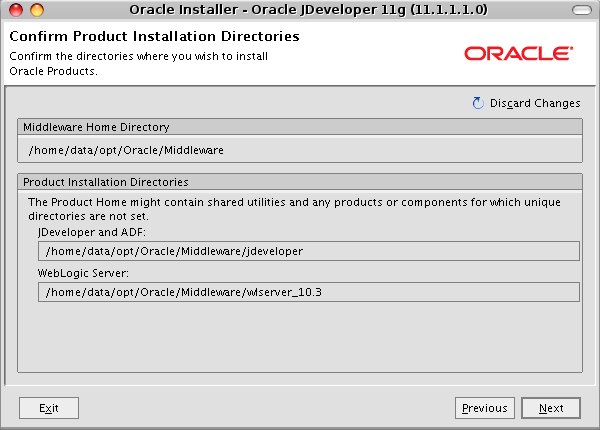The width and height of the screenshot is (600, 430).
Task: Click the Middleware Home Directory header
Action: (x=300, y=127)
